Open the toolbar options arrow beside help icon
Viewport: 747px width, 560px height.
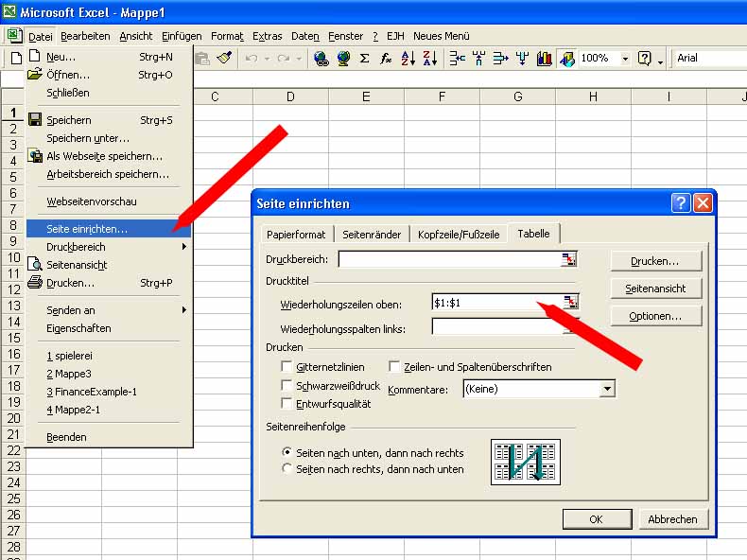pyautogui.click(x=660, y=61)
